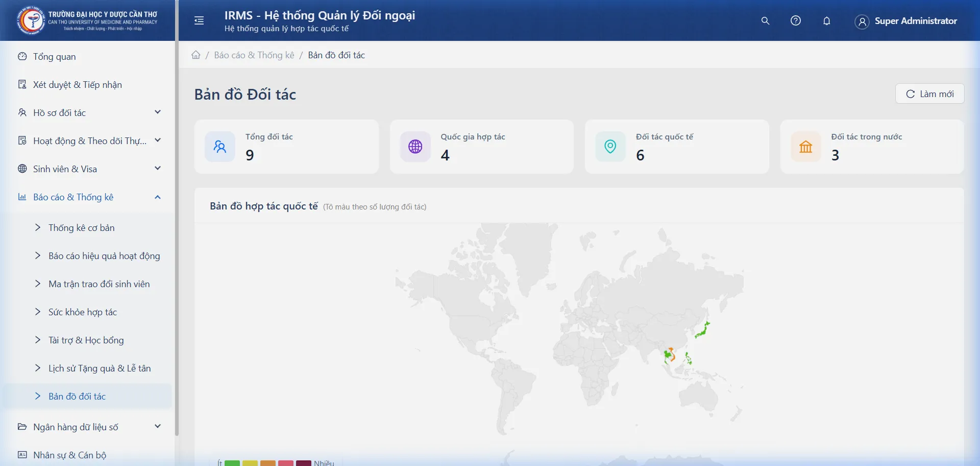Collapse sidebar using the menu fold icon
This screenshot has height=466, width=980.
coord(199,20)
